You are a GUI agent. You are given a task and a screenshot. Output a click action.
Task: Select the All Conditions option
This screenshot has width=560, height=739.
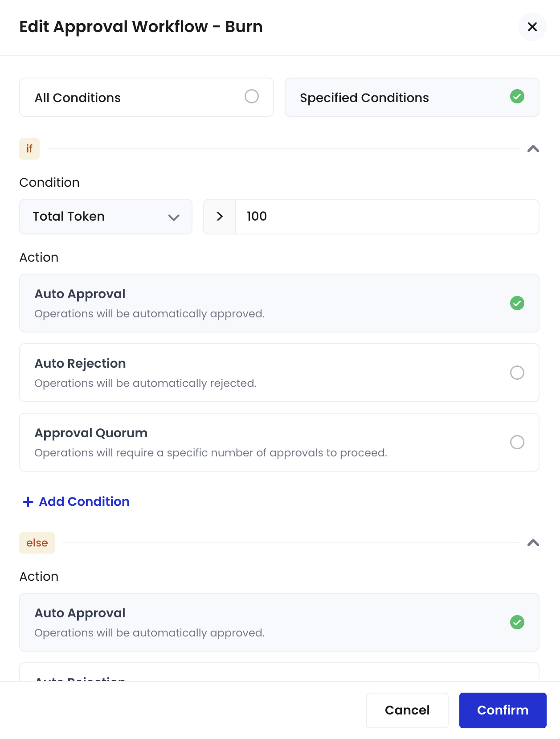[x=146, y=97]
